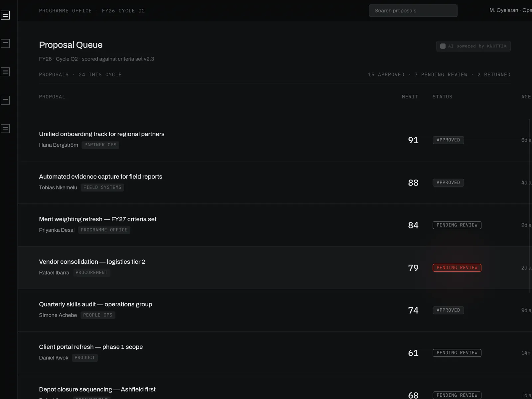Sort by the MERIT column header
The image size is (532, 399).
410,97
